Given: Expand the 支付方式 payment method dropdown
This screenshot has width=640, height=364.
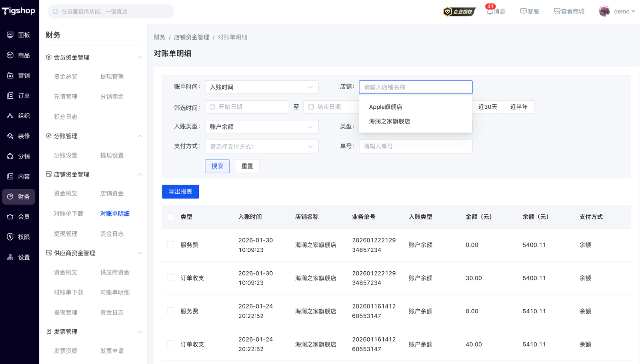Looking at the screenshot, I should coord(262,147).
